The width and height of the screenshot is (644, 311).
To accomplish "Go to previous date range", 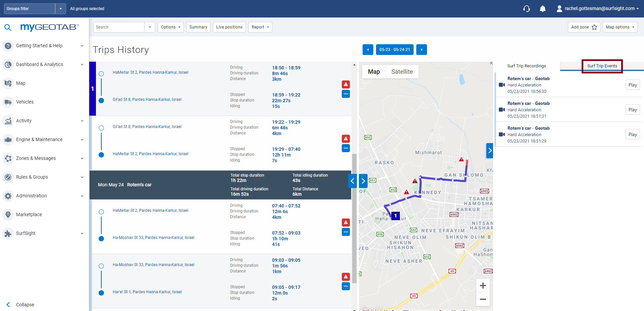I will (368, 50).
